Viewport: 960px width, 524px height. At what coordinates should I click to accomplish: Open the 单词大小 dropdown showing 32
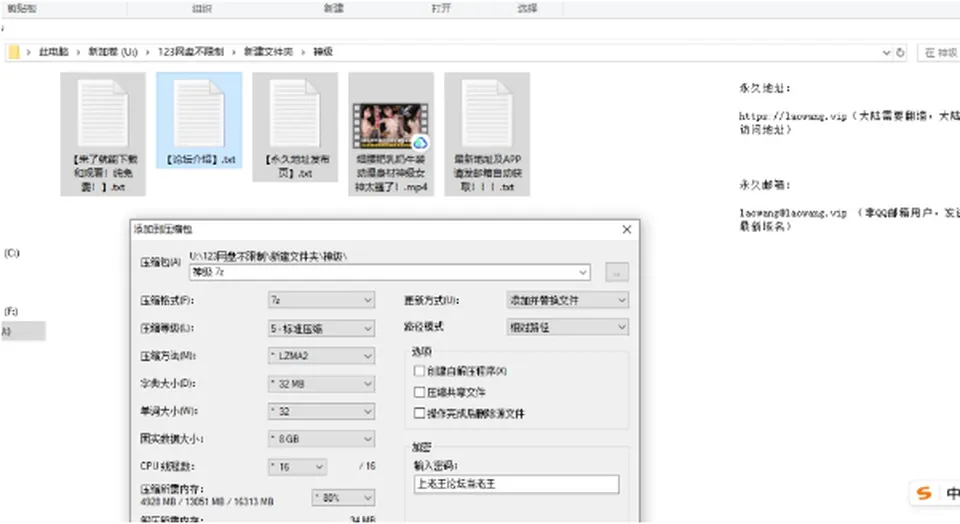click(321, 411)
